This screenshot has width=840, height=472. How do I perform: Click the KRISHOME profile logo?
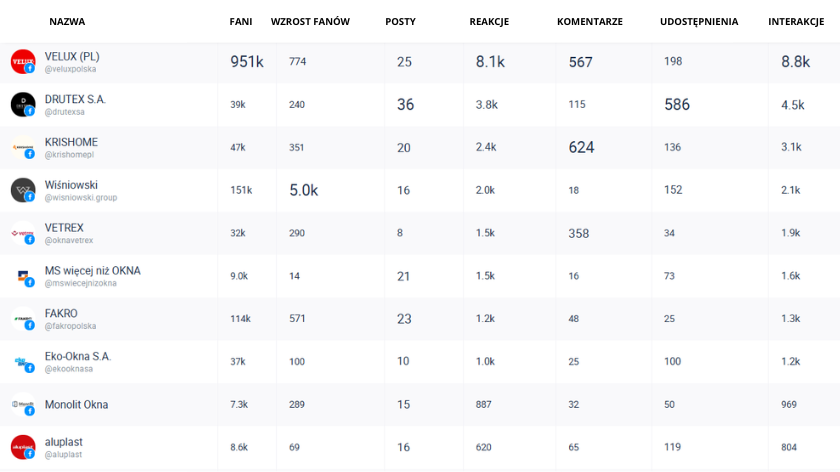point(23,147)
